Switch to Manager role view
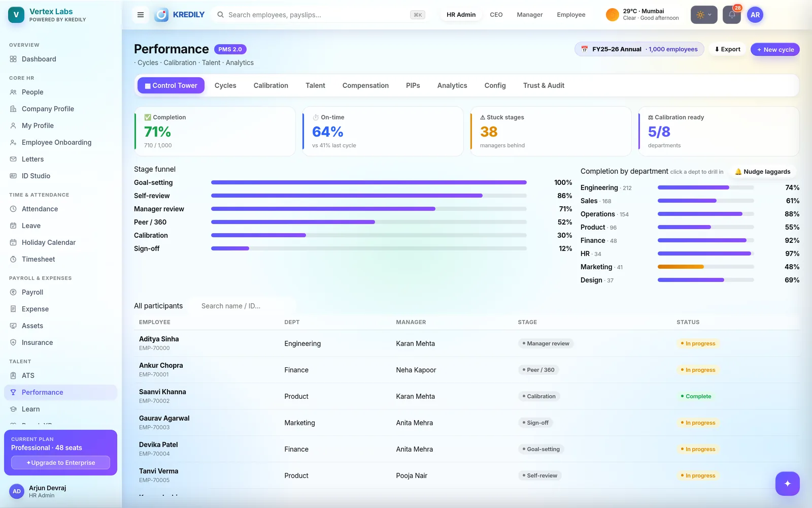This screenshot has height=508, width=812. 530,15
